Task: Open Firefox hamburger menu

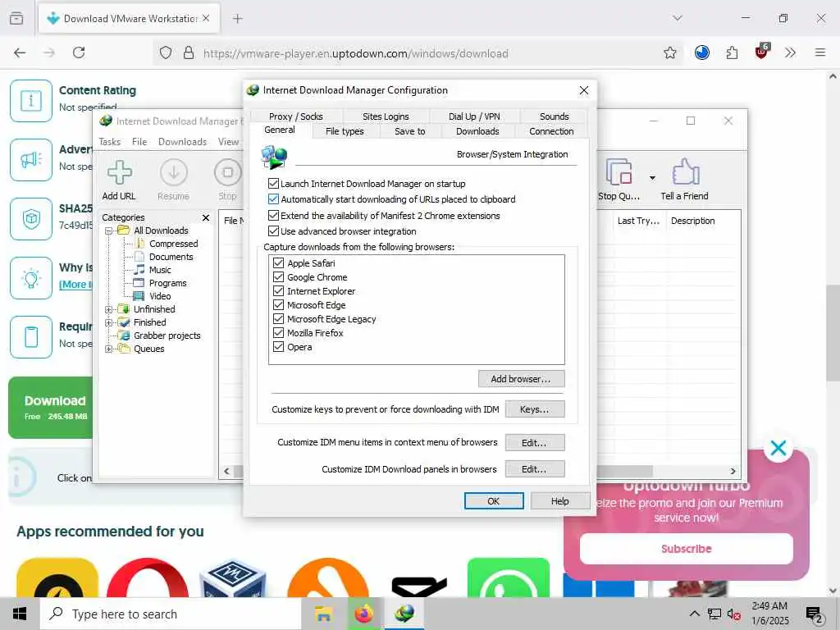Action: (x=819, y=52)
